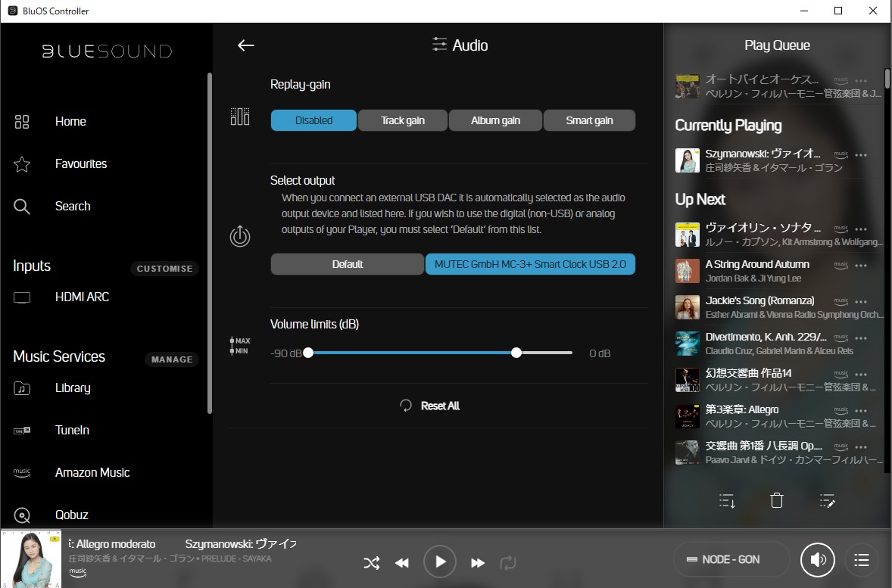The height and width of the screenshot is (588, 892).
Task: Open Amazon Music in the sidebar
Action: [x=92, y=472]
